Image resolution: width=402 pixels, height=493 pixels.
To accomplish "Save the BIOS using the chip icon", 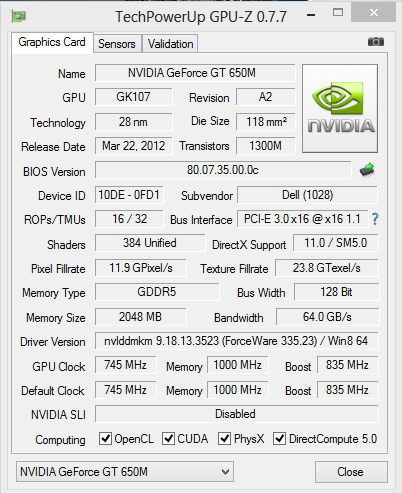I will click(367, 170).
